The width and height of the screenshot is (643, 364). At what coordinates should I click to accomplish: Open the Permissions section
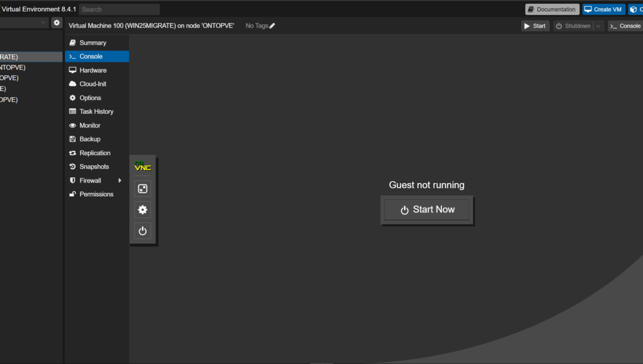[97, 194]
